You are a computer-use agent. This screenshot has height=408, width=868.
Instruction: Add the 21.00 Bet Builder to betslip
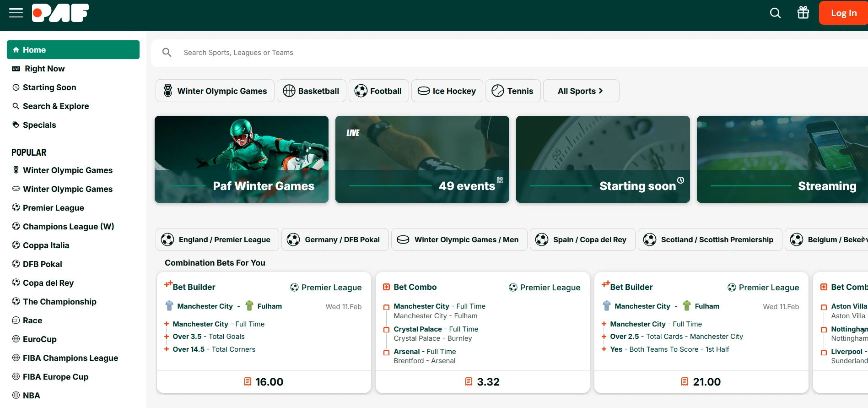(701, 381)
